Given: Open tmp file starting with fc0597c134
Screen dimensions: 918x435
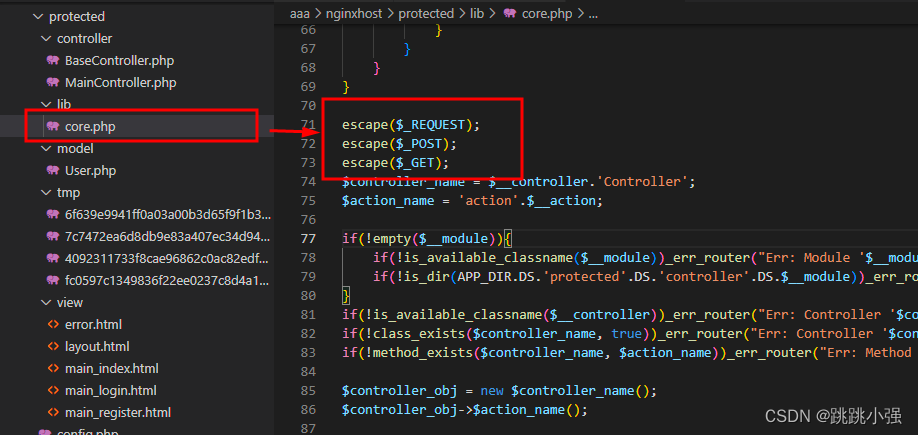Looking at the screenshot, I should coord(168,280).
